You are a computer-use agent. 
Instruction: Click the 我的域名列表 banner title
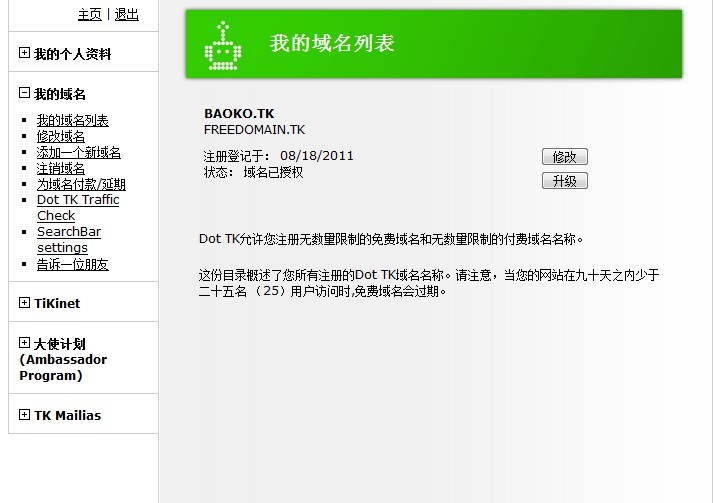pyautogui.click(x=332, y=44)
